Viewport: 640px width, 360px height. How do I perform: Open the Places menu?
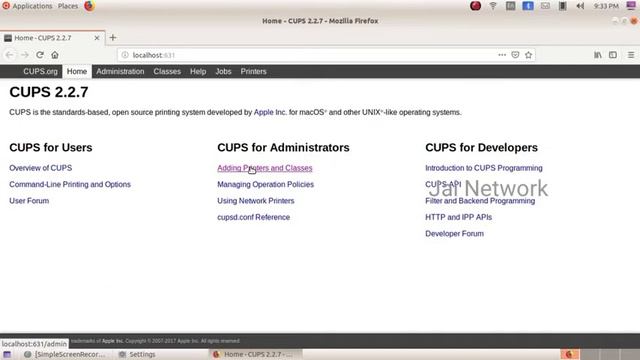[x=68, y=6]
